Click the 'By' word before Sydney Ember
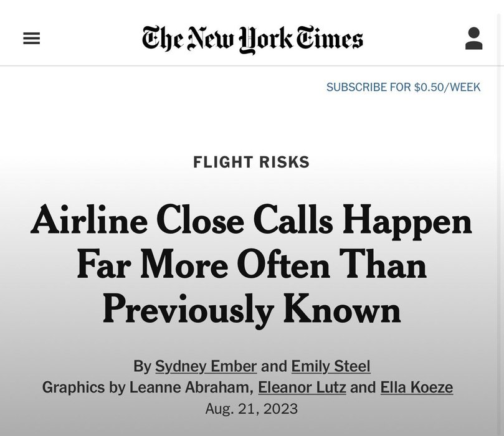Viewport: 504px width, 436px height. coord(141,366)
